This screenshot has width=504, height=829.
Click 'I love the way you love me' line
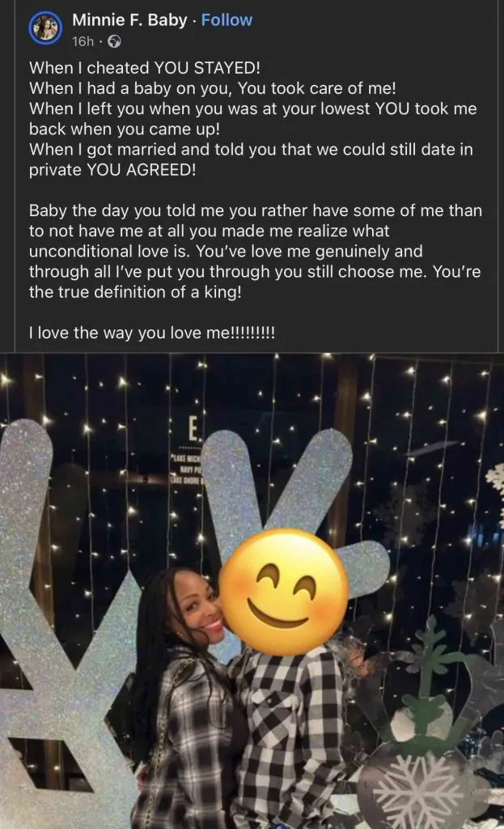pyautogui.click(x=152, y=333)
